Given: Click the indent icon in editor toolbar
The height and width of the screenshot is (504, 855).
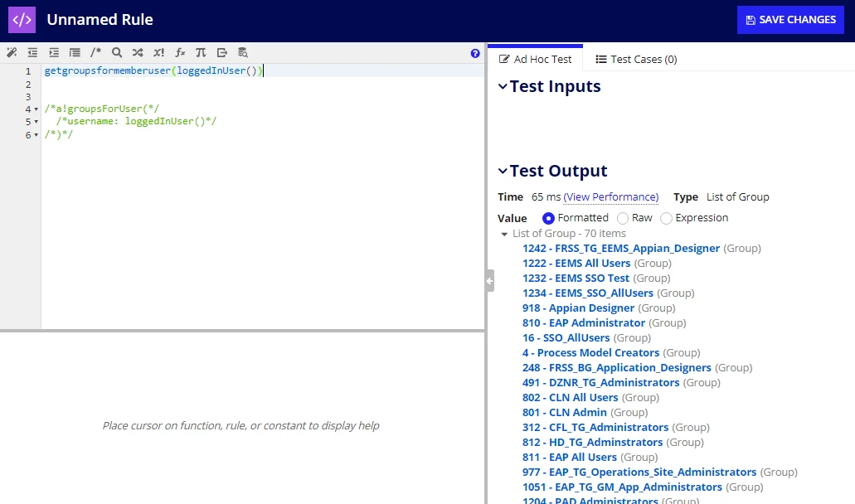Looking at the screenshot, I should click(53, 53).
